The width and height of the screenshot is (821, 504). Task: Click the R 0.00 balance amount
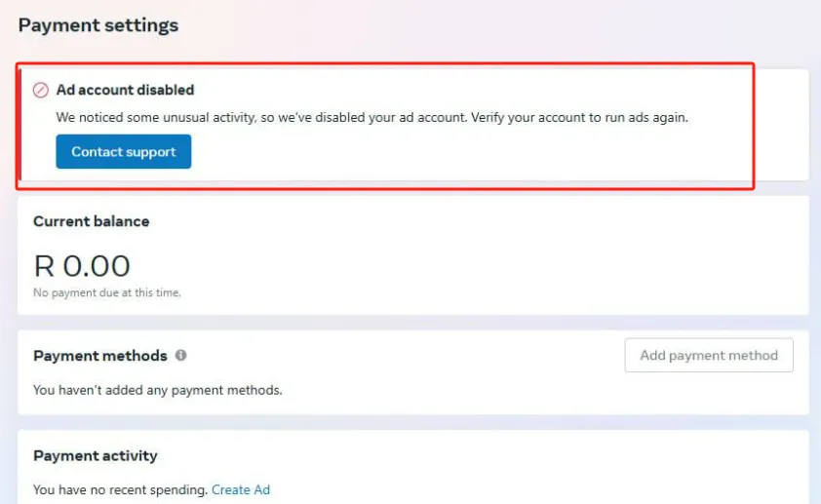tap(82, 265)
